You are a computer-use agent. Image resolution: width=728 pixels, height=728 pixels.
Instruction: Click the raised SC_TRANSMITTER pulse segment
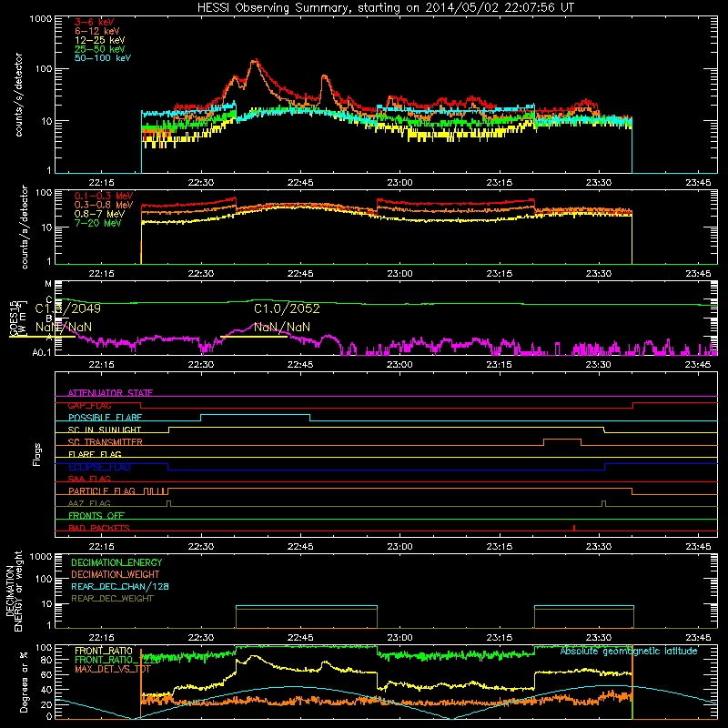click(x=562, y=440)
